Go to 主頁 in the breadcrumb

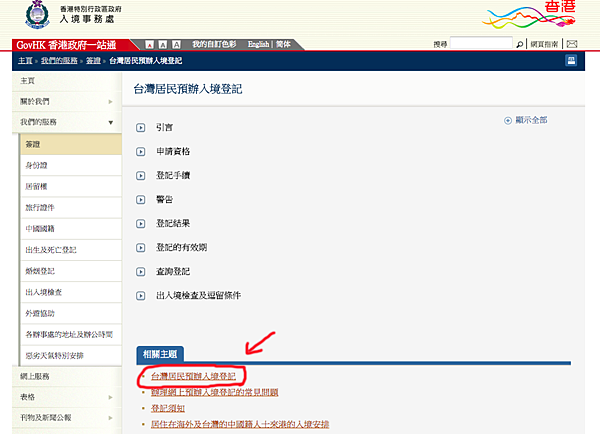[x=25, y=60]
